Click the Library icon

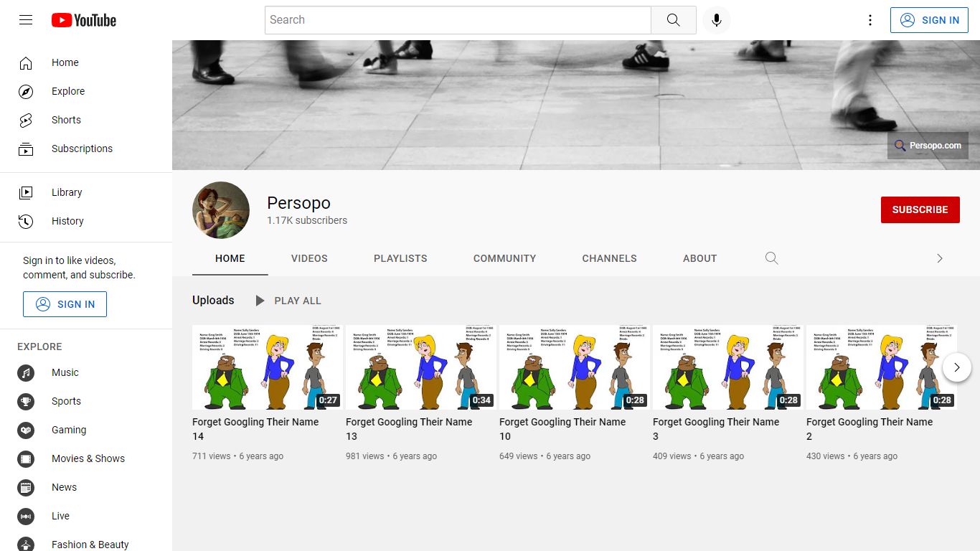click(26, 192)
